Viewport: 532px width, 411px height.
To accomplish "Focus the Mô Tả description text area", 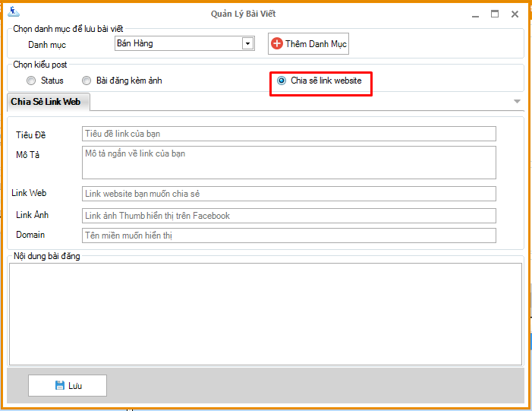I will pos(289,163).
